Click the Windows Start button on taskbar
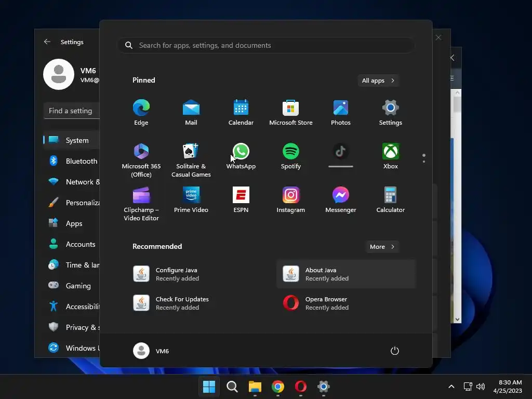This screenshot has width=532, height=399. click(x=209, y=387)
